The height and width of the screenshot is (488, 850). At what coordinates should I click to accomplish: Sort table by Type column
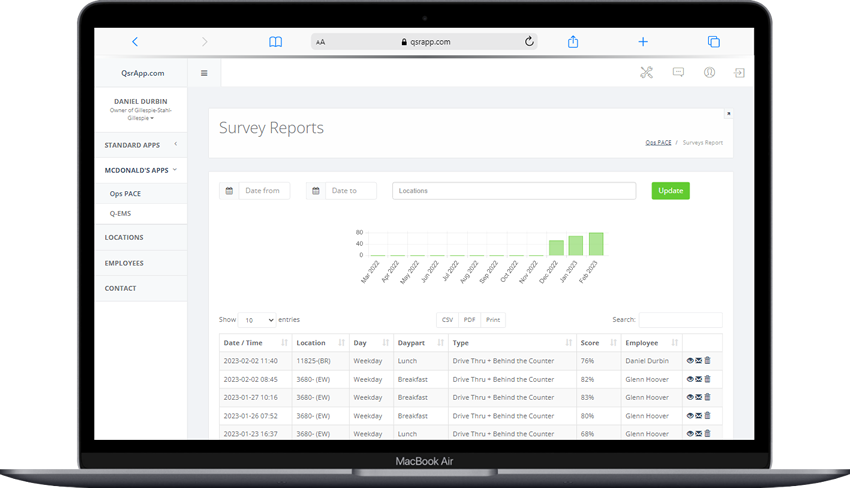pos(512,343)
